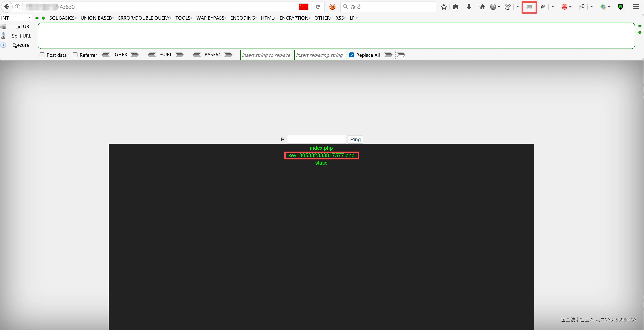Enable the Post data checkbox
This screenshot has height=330, width=644.
click(x=42, y=55)
